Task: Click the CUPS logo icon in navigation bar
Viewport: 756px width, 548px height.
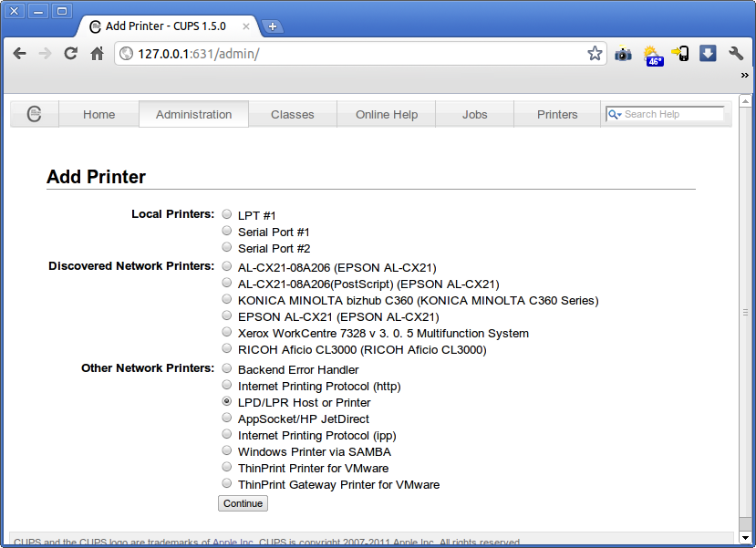Action: coord(35,114)
